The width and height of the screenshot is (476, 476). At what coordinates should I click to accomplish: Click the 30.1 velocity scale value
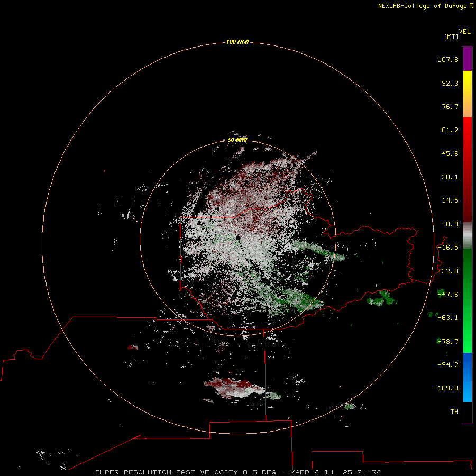pos(450,177)
